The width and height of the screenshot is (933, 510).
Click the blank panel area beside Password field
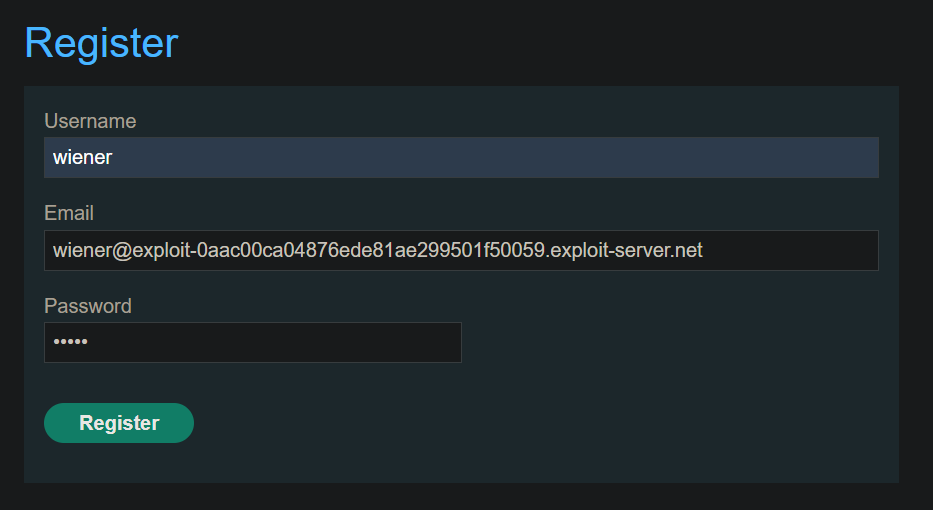pyautogui.click(x=678, y=342)
